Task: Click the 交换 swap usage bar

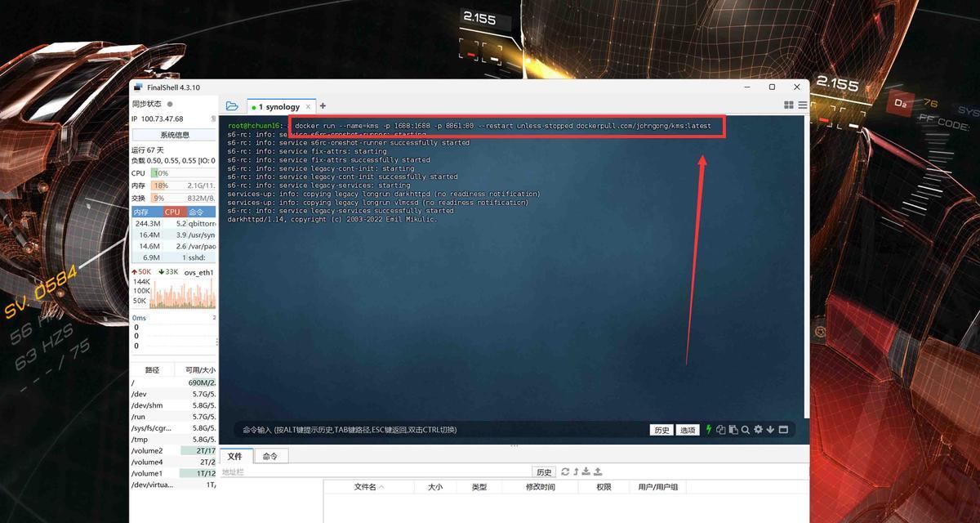Action: point(184,198)
